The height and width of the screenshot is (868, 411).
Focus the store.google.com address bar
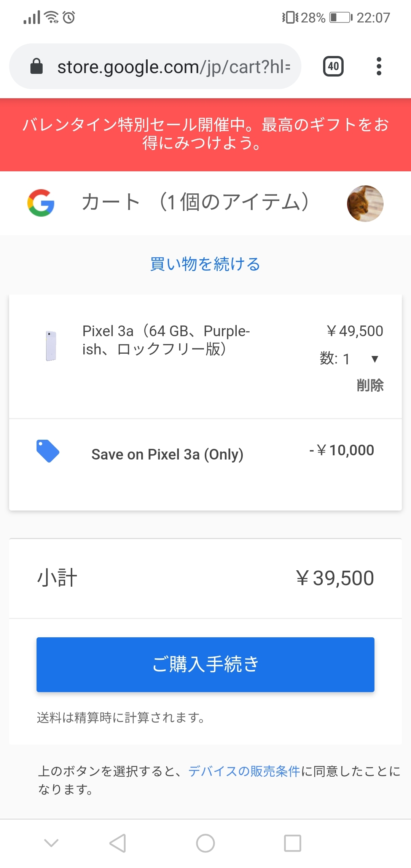pyautogui.click(x=173, y=67)
